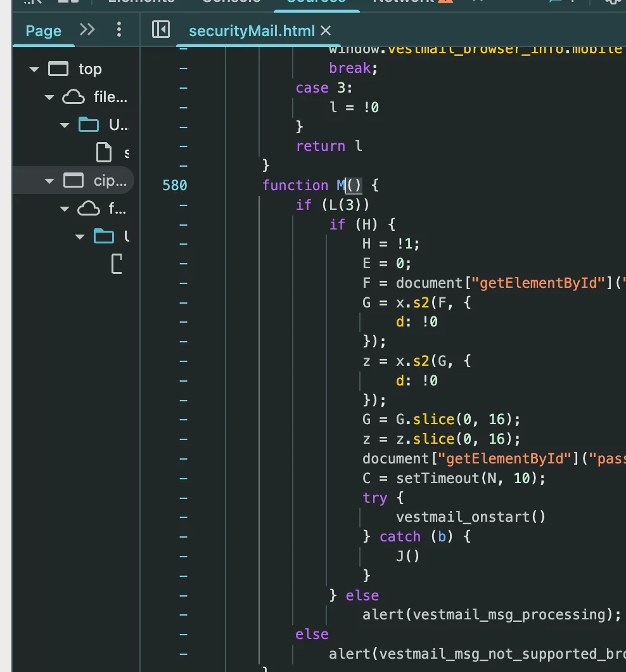Open the document file under U.. folder
Viewport: 626px width, 672px height.
point(104,153)
